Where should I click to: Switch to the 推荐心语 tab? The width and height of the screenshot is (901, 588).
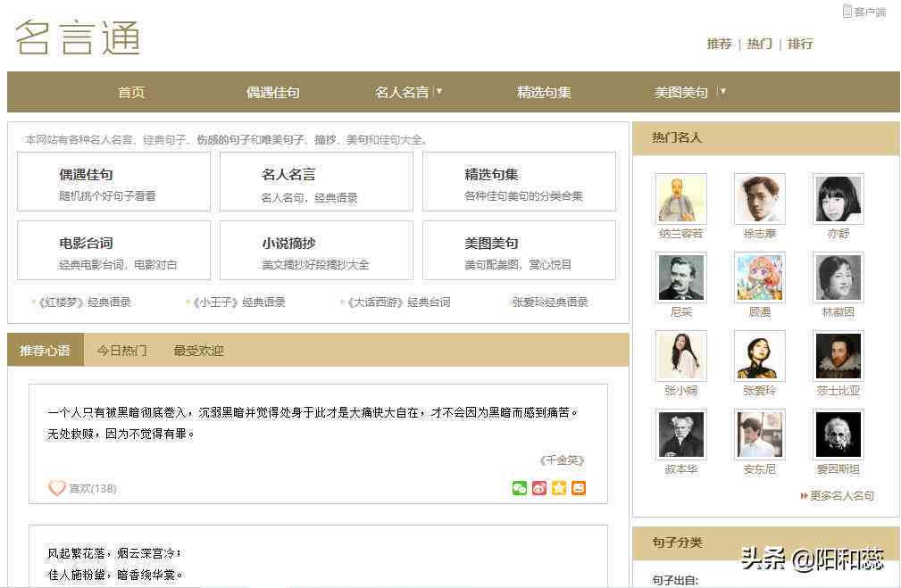point(46,350)
